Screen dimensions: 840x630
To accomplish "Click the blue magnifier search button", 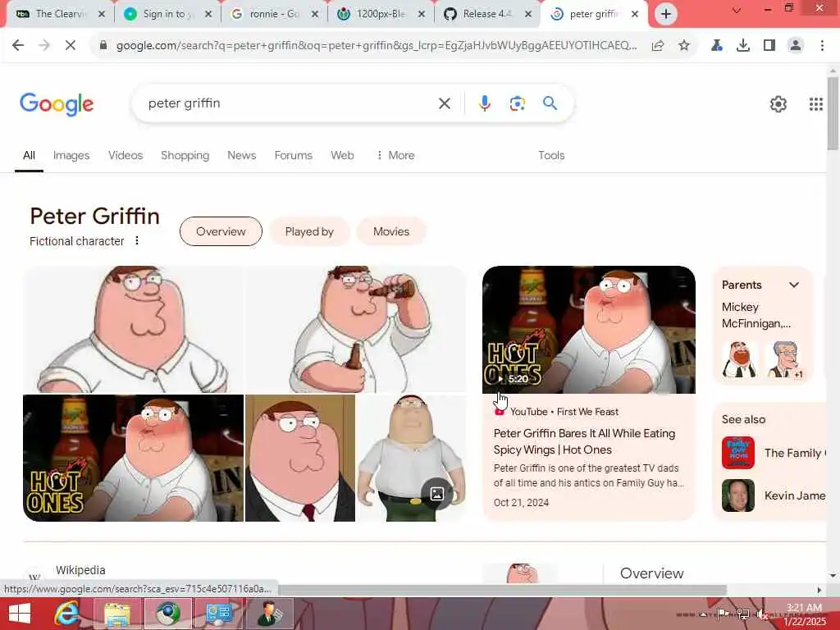I will [550, 103].
